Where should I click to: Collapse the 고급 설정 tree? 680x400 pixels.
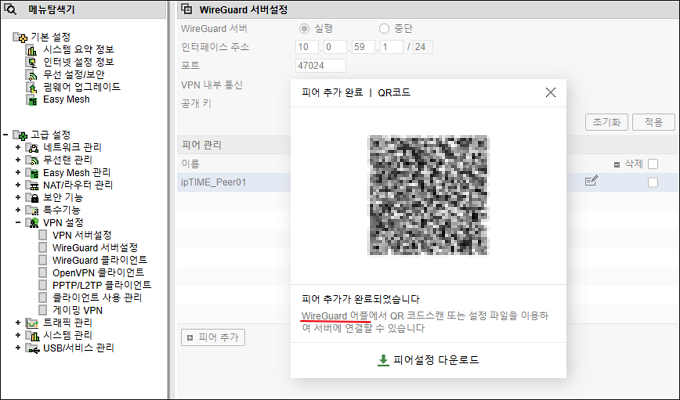click(5, 135)
